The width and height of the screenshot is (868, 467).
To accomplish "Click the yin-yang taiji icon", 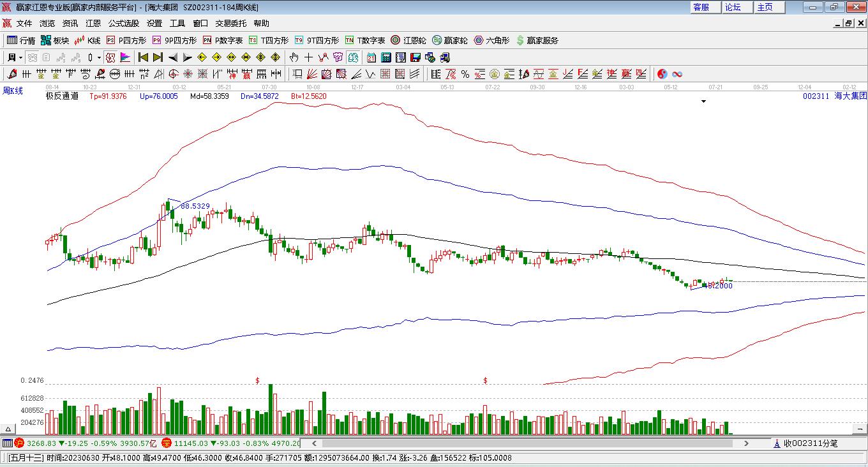I will [662, 74].
